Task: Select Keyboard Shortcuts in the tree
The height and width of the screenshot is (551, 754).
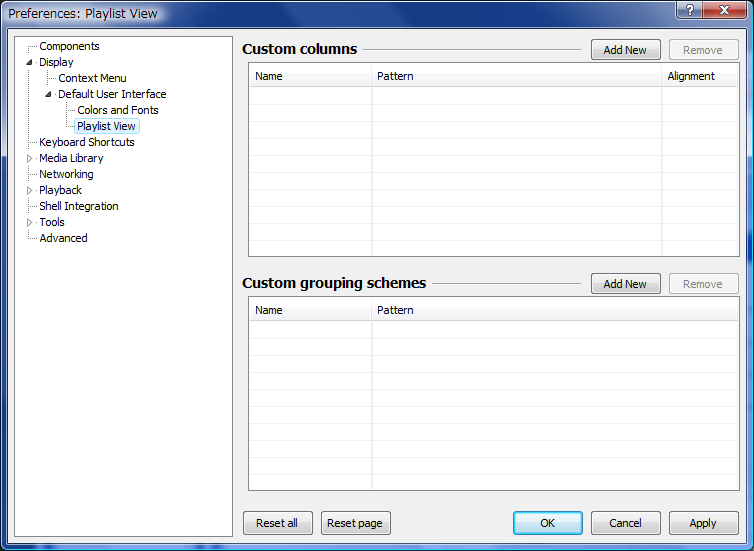Action: tap(86, 142)
